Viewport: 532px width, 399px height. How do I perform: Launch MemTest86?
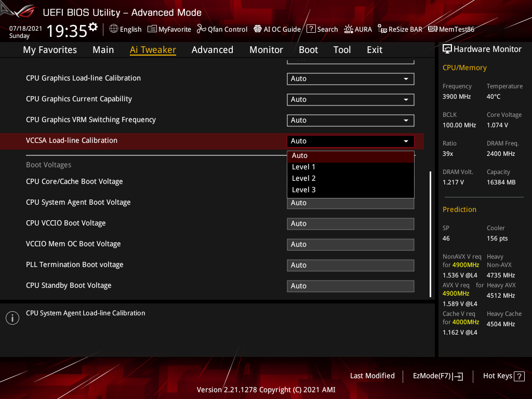click(x=451, y=29)
